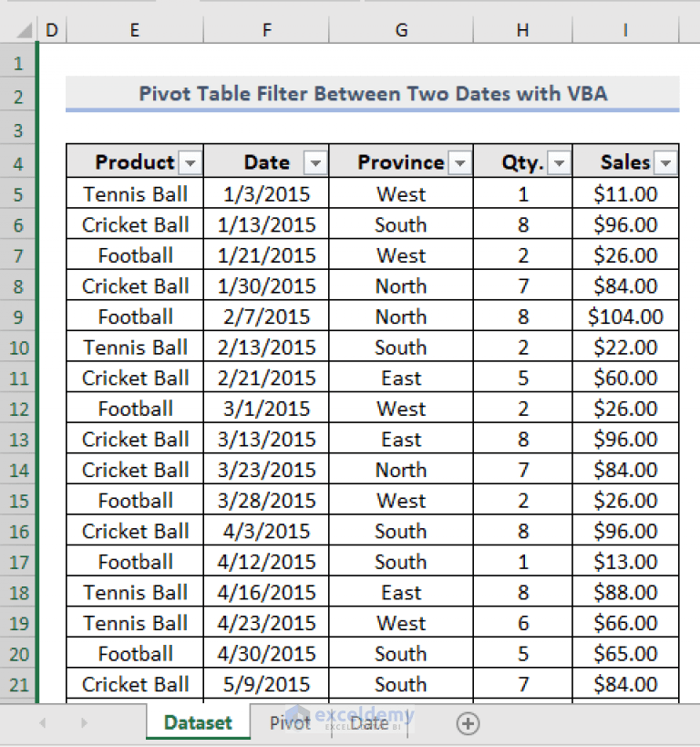Open the Product column filter dropdown

(x=190, y=161)
